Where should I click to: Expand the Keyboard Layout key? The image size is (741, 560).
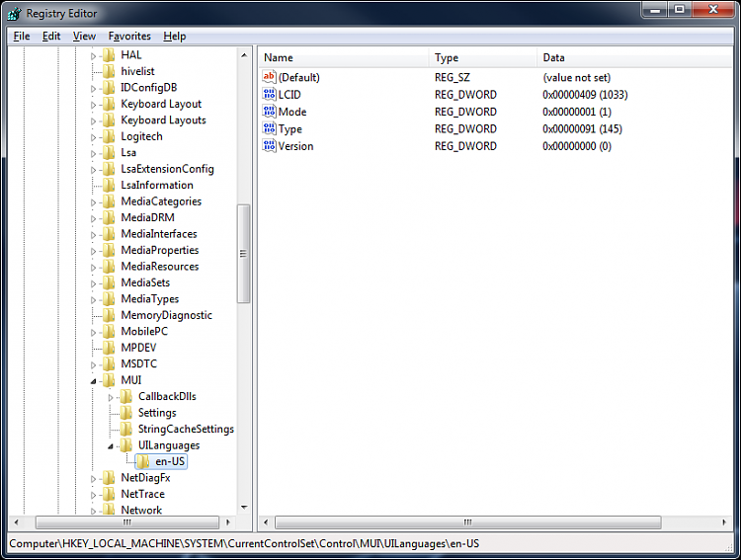tap(93, 105)
